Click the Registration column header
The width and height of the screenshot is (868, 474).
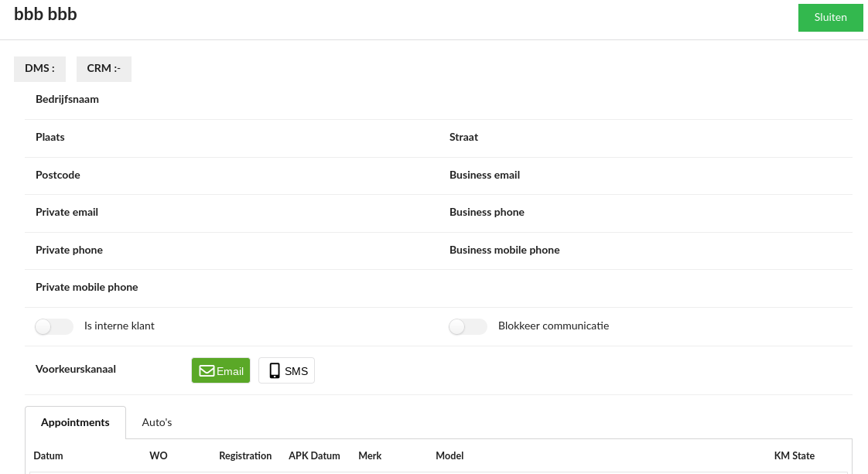coord(245,455)
